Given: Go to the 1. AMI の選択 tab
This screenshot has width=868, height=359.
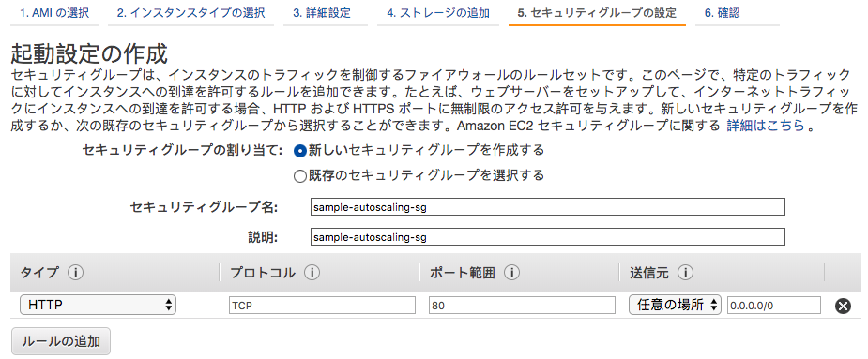Looking at the screenshot, I should [x=54, y=13].
